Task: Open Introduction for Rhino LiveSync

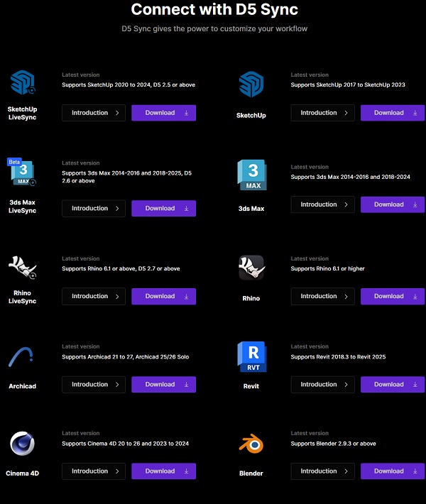Action: tap(94, 297)
